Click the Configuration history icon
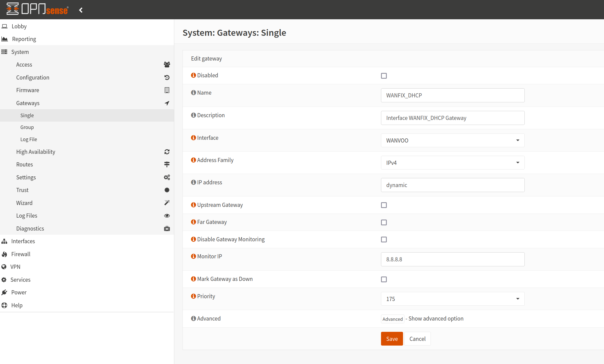The width and height of the screenshot is (604, 364). point(167,78)
